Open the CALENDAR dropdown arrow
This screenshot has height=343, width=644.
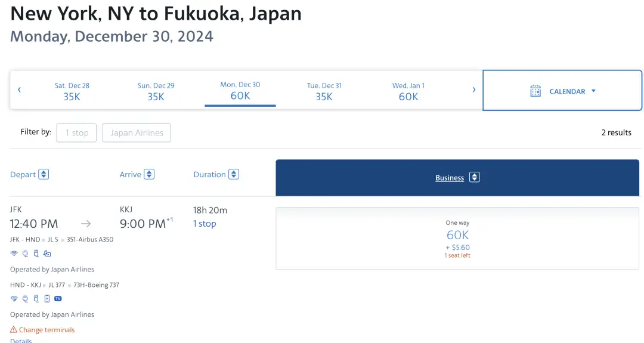(593, 91)
